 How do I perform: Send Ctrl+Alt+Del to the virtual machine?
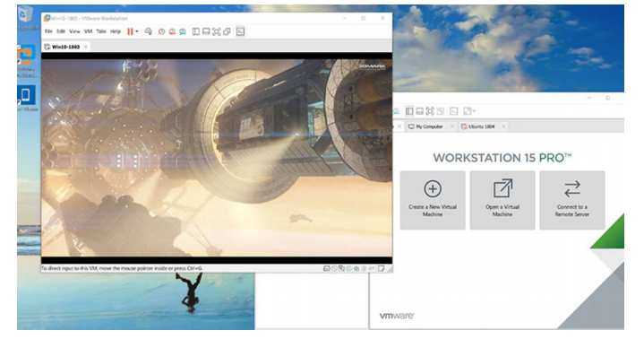(149, 31)
